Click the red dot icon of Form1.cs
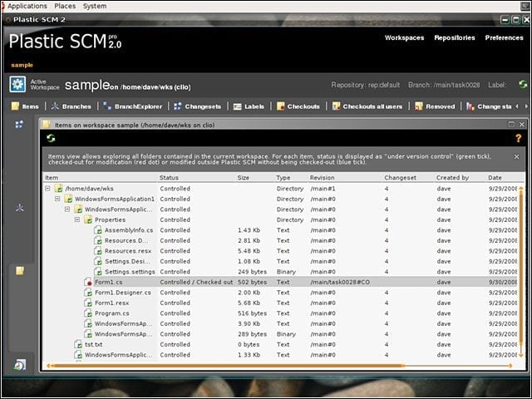The image size is (532, 399). (x=88, y=283)
